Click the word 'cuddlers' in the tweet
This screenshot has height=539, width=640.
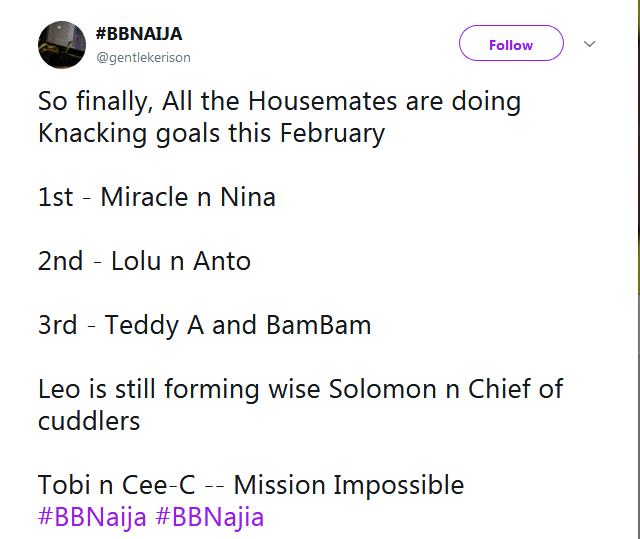click(x=89, y=421)
